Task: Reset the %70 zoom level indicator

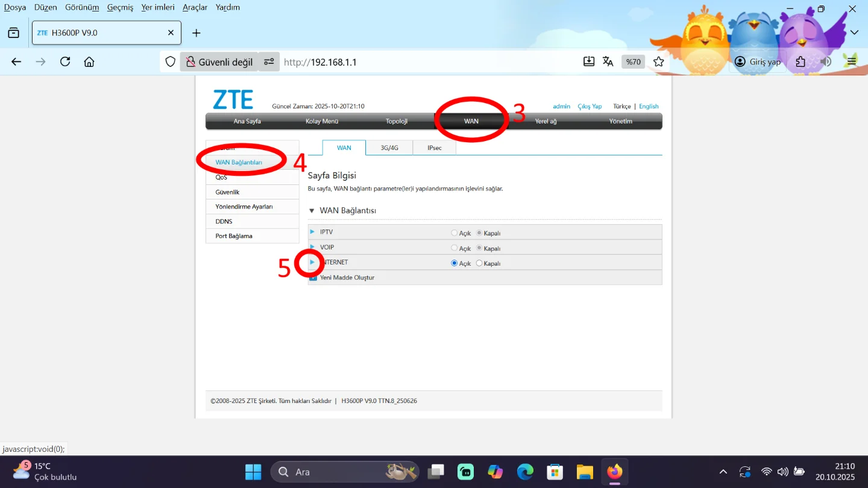Action: point(633,61)
